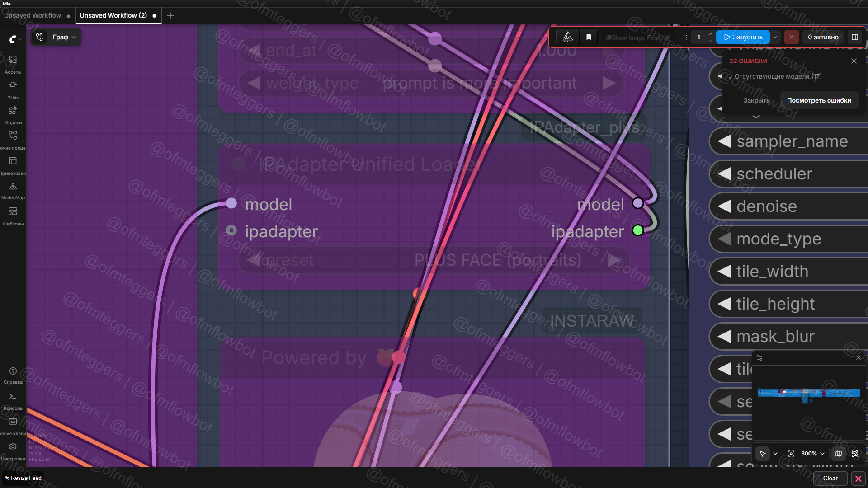The image size is (868, 488).
Task: Open NodesMap in the left sidebar
Action: pyautogui.click(x=13, y=190)
